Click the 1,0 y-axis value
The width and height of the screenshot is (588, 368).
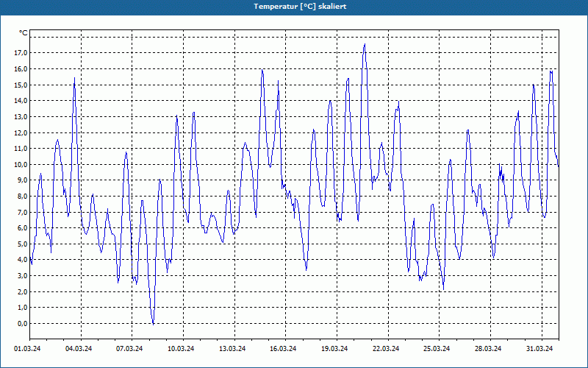click(22, 308)
